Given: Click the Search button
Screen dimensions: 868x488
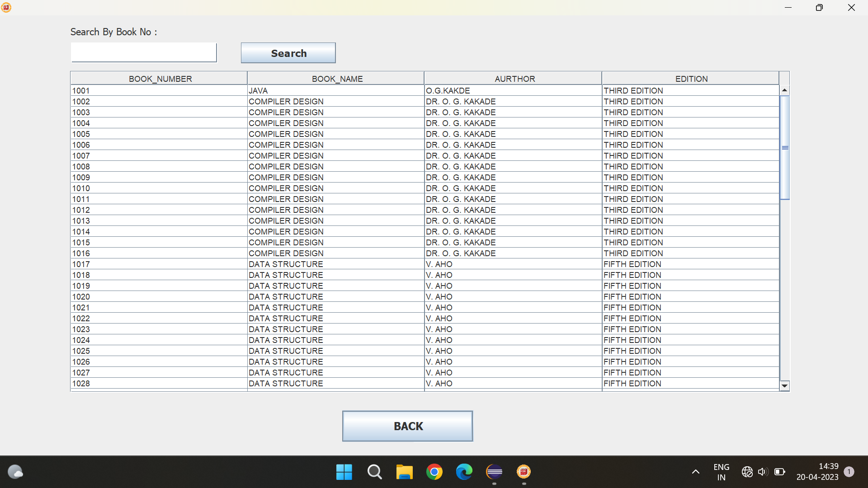Looking at the screenshot, I should click(x=288, y=53).
